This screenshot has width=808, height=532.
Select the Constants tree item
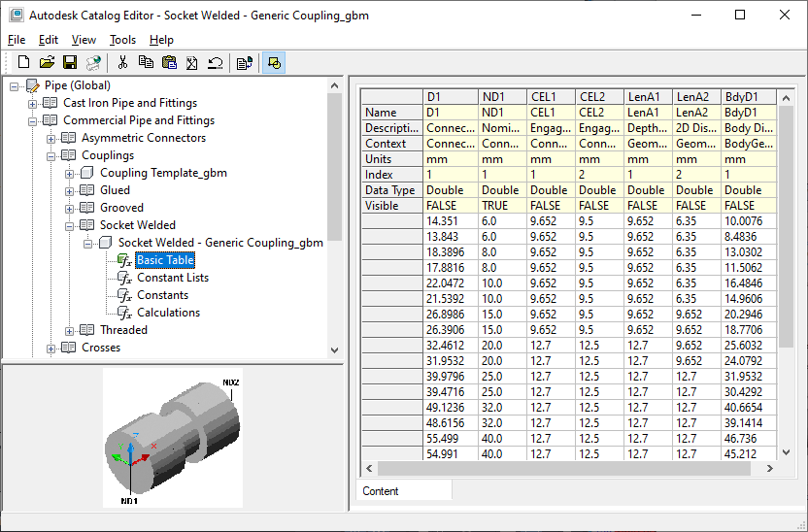(163, 295)
